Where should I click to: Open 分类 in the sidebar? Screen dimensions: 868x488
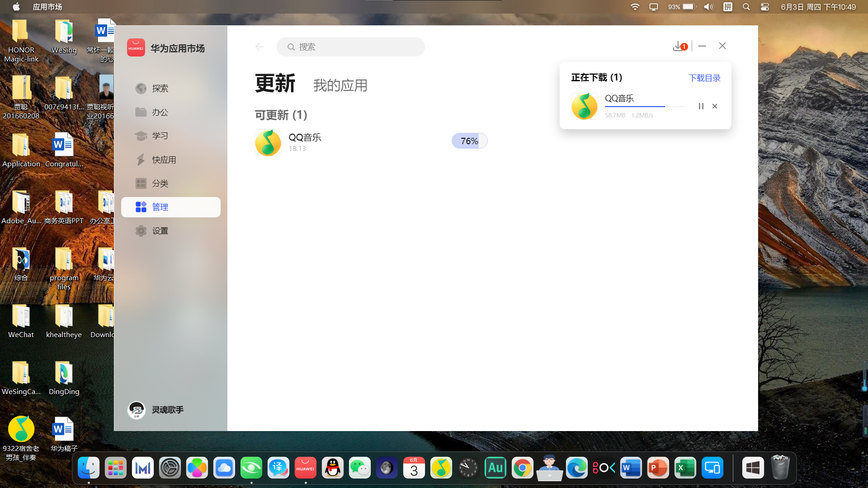(171, 183)
